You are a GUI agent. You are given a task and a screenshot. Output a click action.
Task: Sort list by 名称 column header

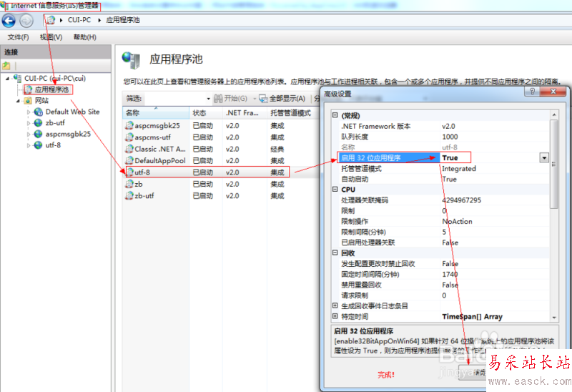(x=156, y=113)
